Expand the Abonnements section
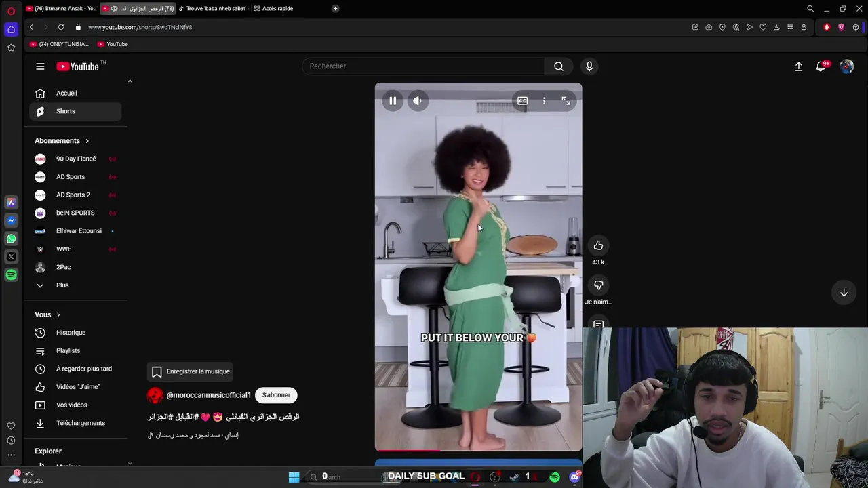The width and height of the screenshot is (868, 488). [x=62, y=141]
